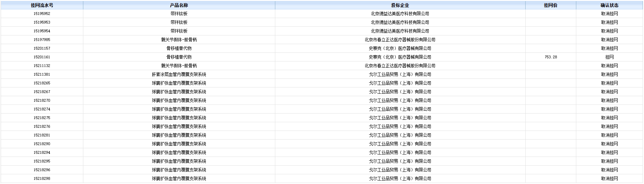Screen dimensions: 644x184
Task: Sort by the 产品名称 column header
Action: (x=179, y=5)
